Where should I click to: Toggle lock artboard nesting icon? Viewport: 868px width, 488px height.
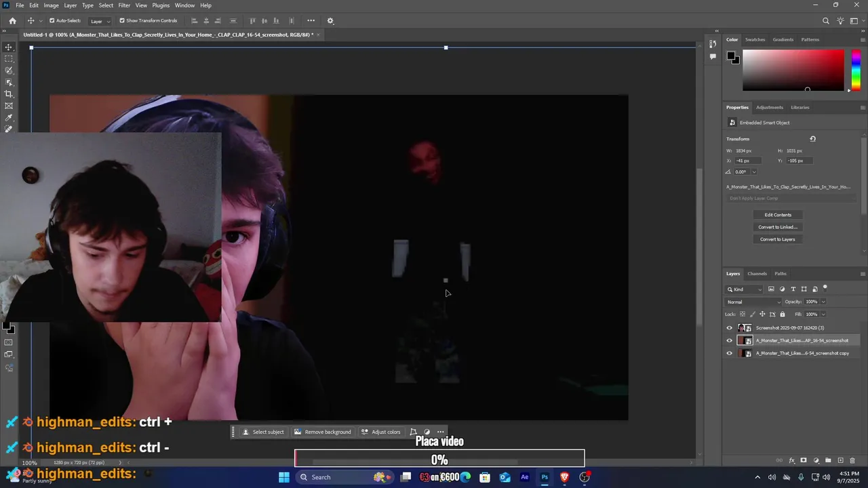(772, 314)
